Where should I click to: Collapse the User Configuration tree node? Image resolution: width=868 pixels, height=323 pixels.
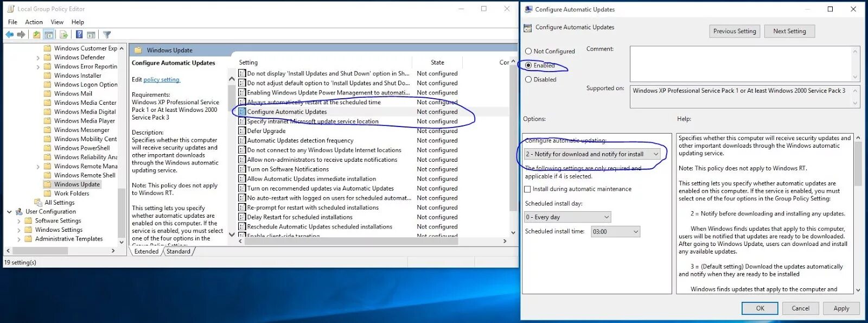click(x=9, y=212)
